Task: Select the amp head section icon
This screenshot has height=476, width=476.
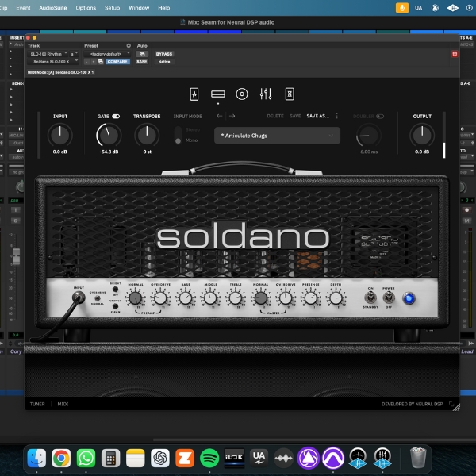Action: coord(218,94)
